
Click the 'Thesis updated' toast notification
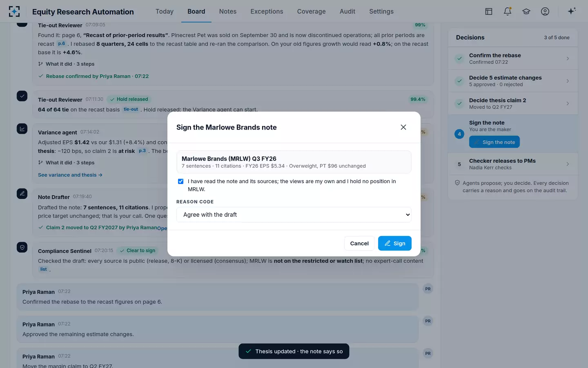[294, 351]
